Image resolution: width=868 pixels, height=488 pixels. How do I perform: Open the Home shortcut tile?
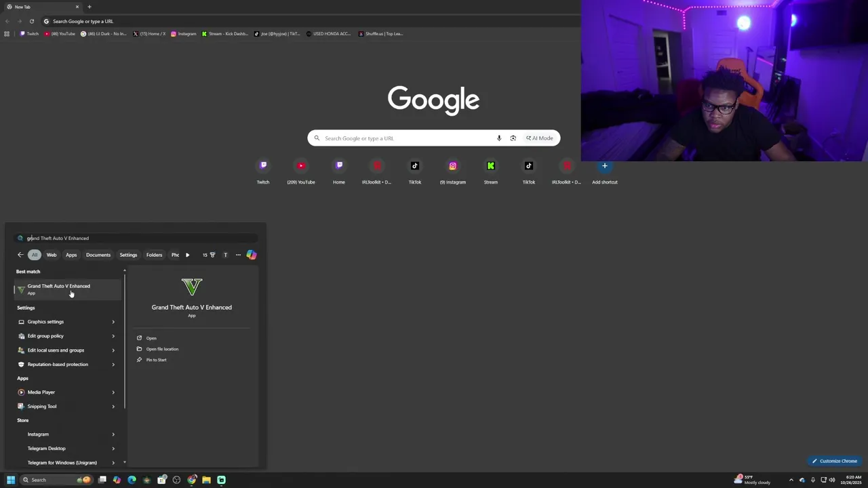[339, 172]
